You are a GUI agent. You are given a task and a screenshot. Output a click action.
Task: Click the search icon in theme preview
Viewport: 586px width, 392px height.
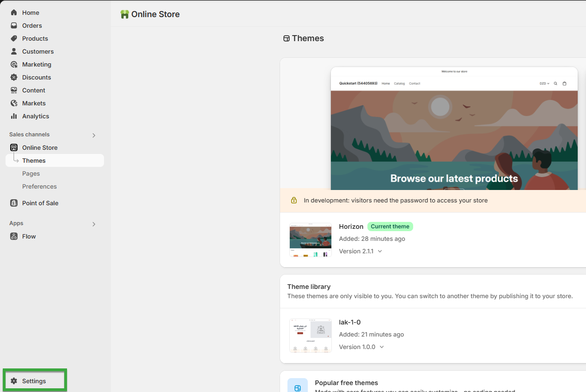pyautogui.click(x=555, y=84)
